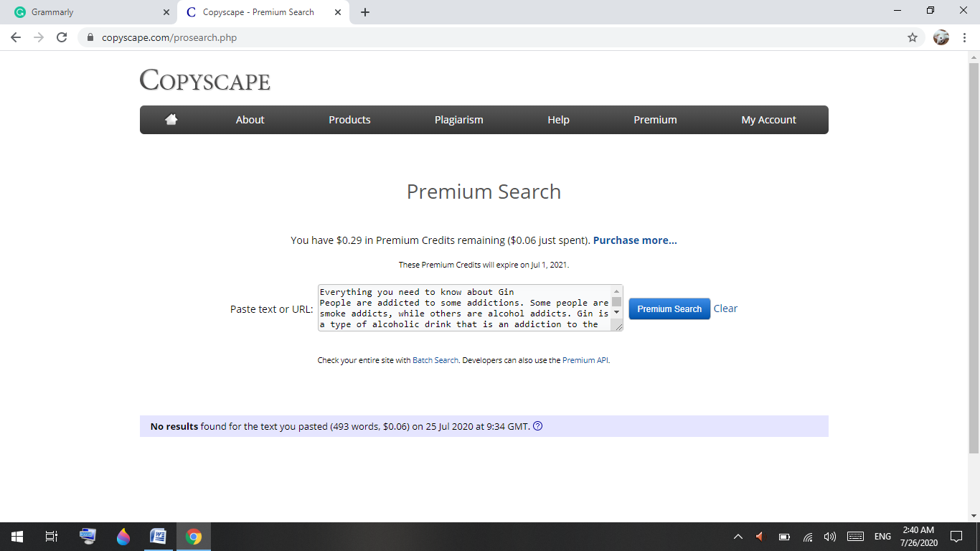Open the Chrome three-dot menu
Screen dimensions: 980x551
click(x=964, y=37)
